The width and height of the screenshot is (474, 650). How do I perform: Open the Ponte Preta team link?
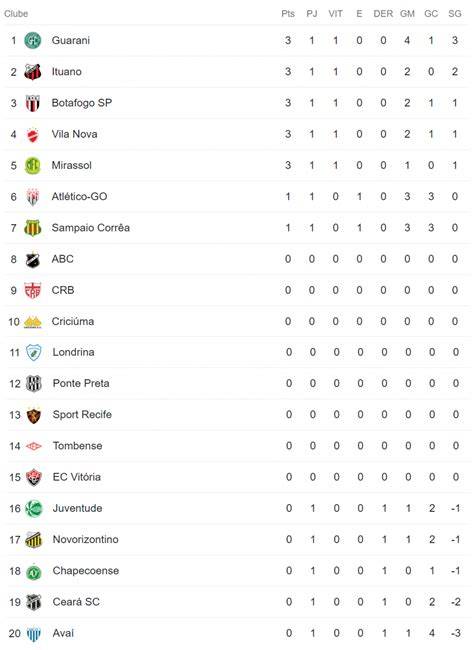coord(81,383)
